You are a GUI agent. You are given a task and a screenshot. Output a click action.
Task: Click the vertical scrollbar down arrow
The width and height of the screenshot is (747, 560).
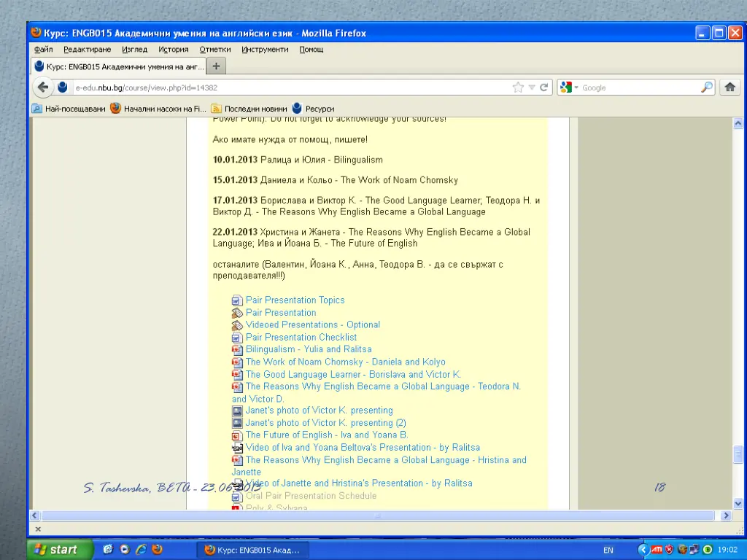[738, 503]
